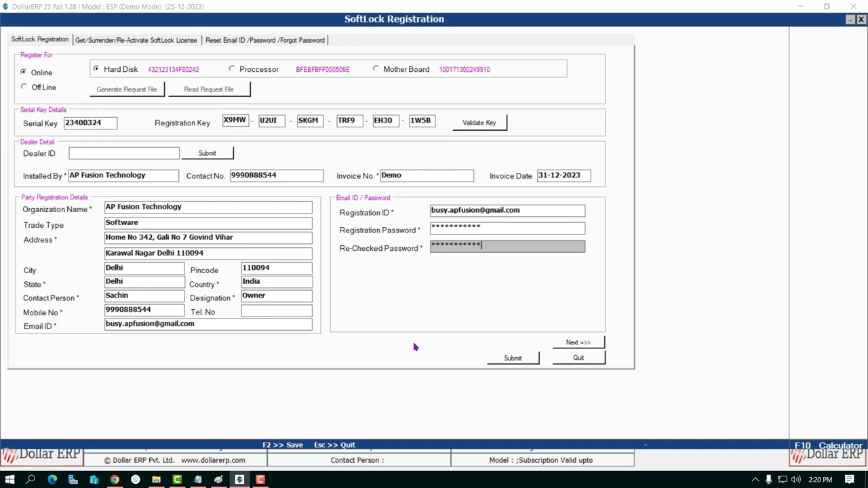The image size is (868, 488).
Task: Click the Next =>> button
Action: [578, 342]
